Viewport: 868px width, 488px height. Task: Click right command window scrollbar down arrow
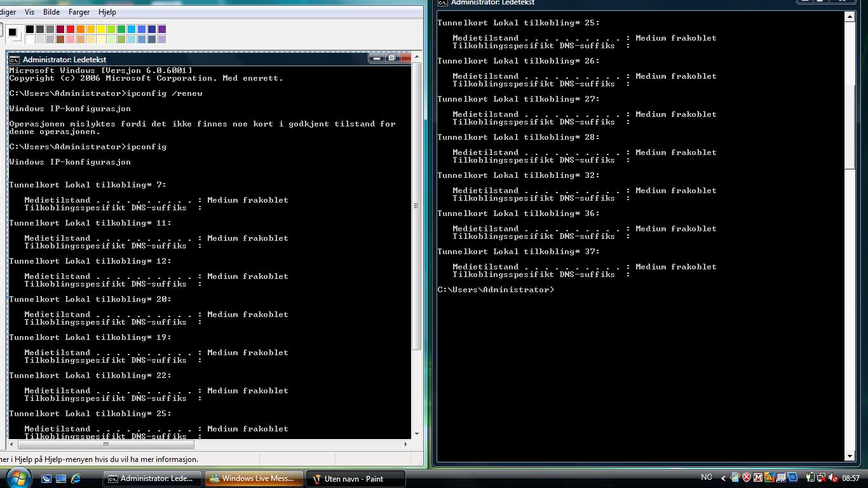tap(850, 456)
